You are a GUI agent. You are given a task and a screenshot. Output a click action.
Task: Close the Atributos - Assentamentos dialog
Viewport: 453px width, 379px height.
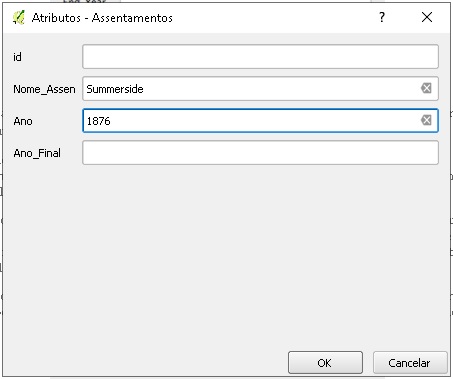click(x=427, y=17)
